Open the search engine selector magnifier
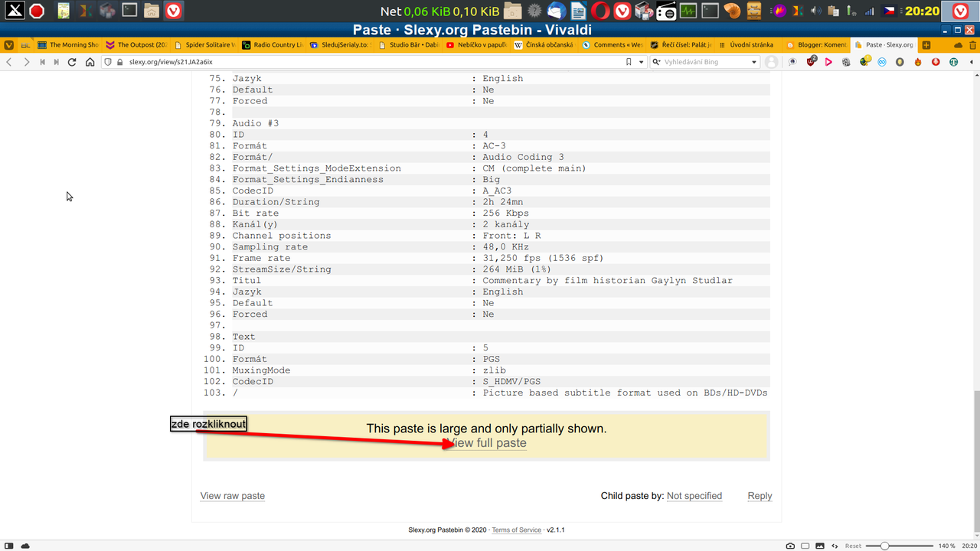This screenshot has width=980, height=551. pyautogui.click(x=658, y=62)
